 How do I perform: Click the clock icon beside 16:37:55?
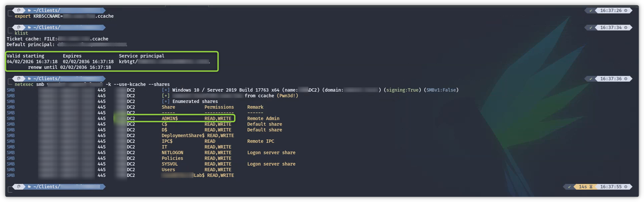tap(626, 187)
